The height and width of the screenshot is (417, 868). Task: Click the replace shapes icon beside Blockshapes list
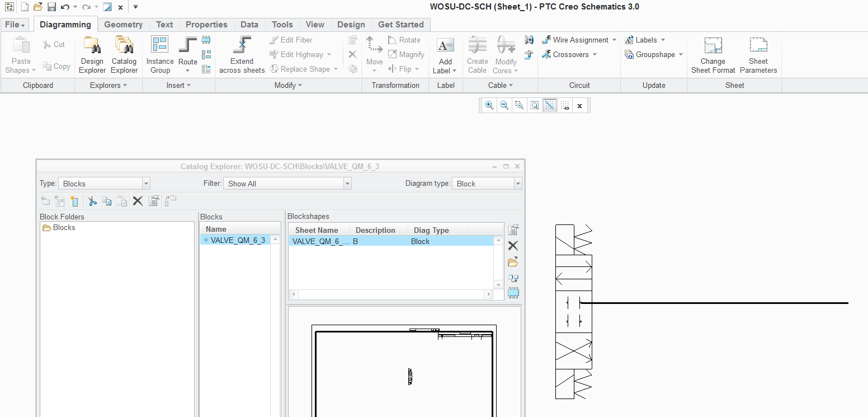tap(513, 278)
